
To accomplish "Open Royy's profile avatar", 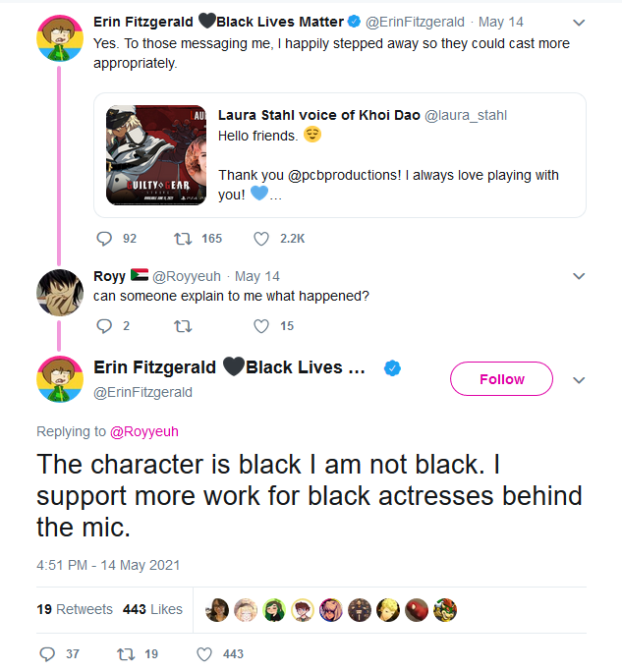I will point(60,293).
